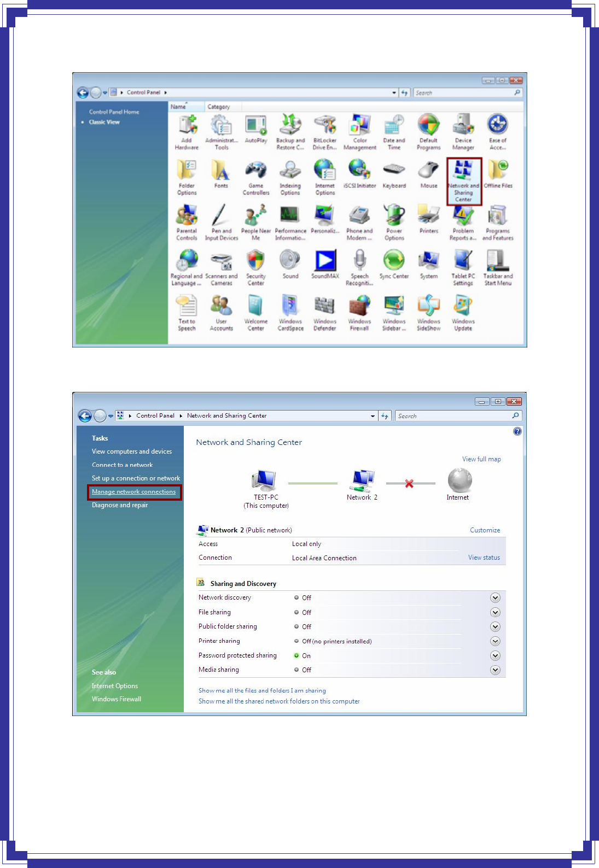Viewport: 599px width, 868px height.
Task: Open the SoundMAX icon
Action: tap(325, 265)
